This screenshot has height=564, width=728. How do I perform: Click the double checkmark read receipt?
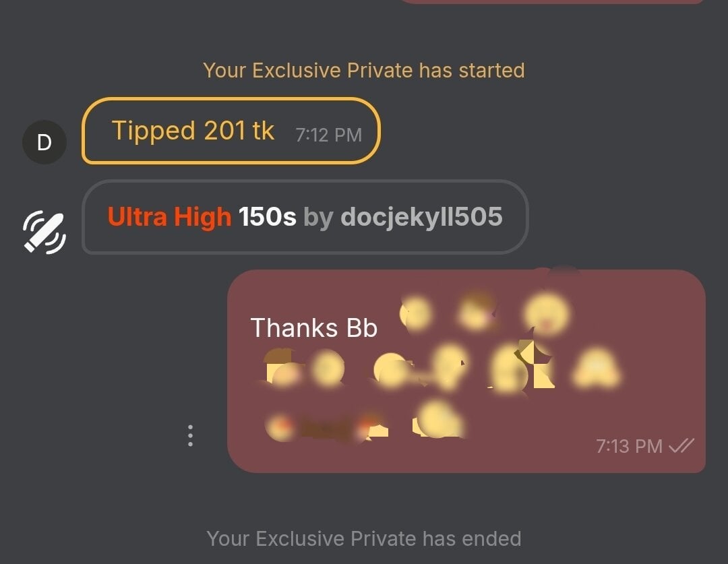pyautogui.click(x=681, y=446)
